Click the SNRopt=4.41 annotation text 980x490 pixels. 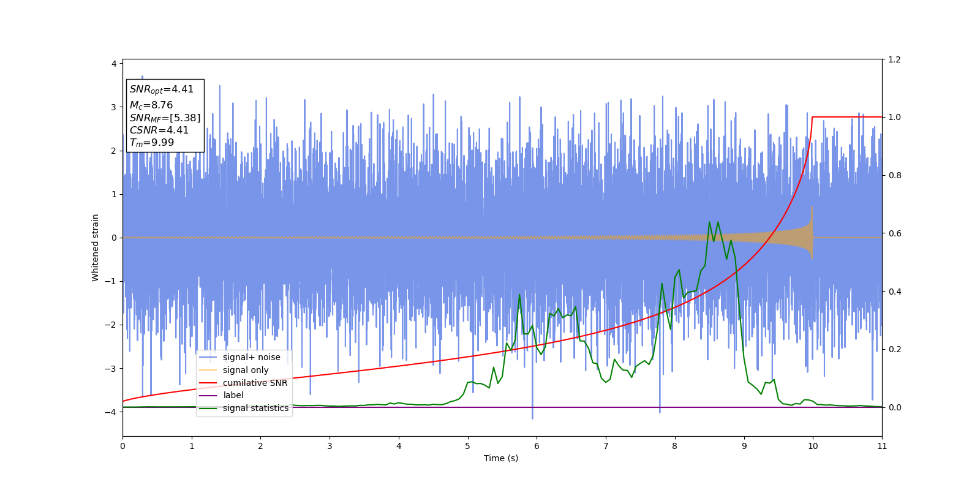point(162,89)
